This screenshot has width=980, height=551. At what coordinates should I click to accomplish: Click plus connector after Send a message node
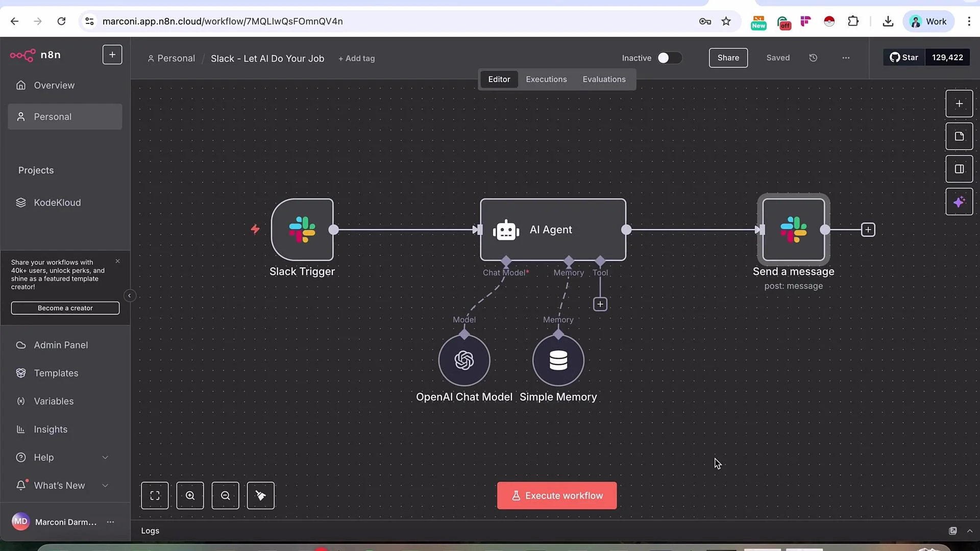tap(868, 230)
